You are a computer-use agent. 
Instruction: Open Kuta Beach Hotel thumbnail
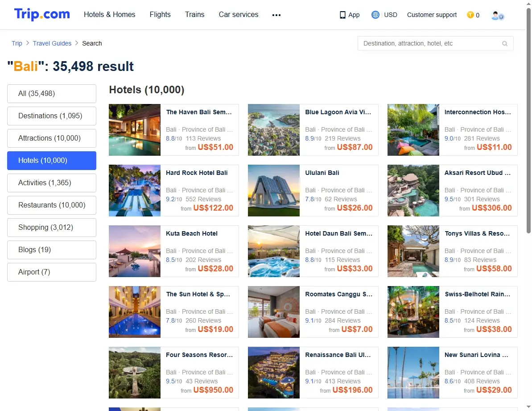[135, 252]
